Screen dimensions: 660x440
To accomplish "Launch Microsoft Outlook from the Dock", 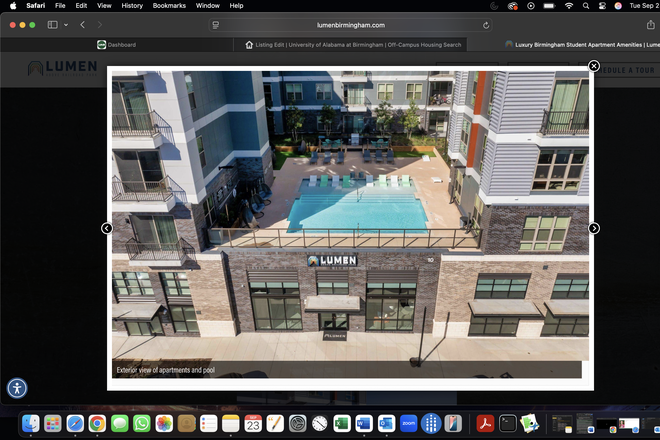I will coord(386,424).
